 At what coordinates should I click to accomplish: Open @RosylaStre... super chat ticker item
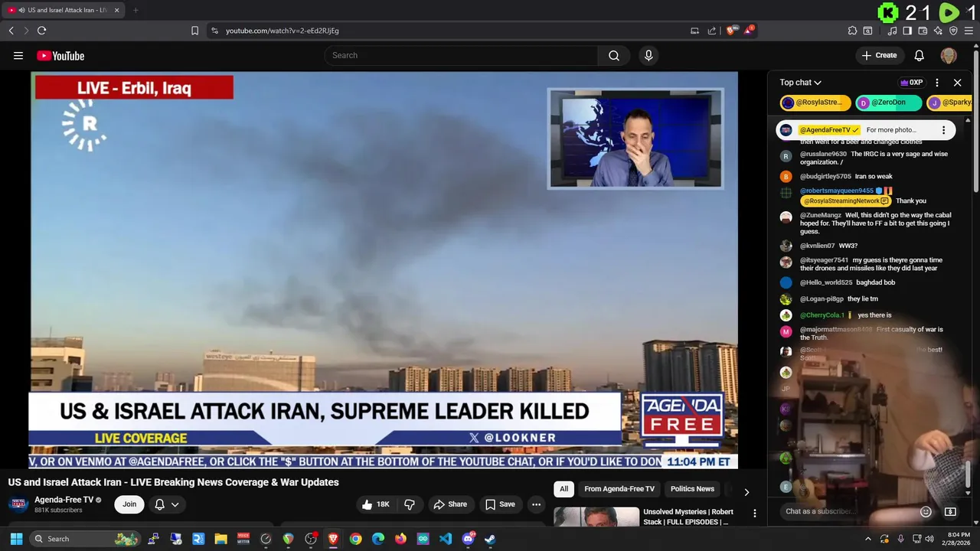[x=815, y=103]
